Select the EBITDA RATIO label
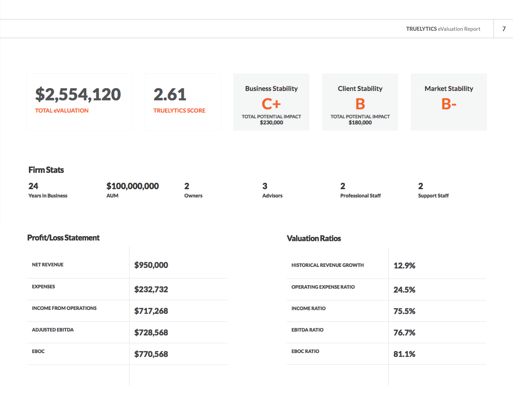 tap(307, 330)
